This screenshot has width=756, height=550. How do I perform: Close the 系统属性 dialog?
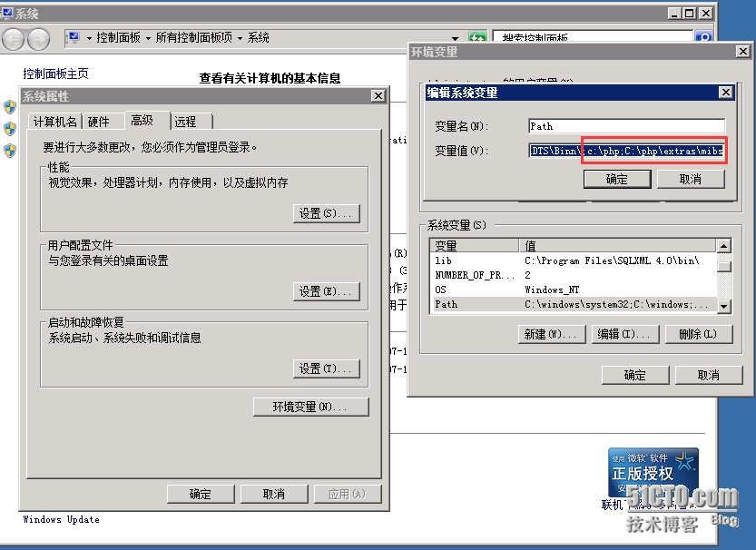click(378, 96)
